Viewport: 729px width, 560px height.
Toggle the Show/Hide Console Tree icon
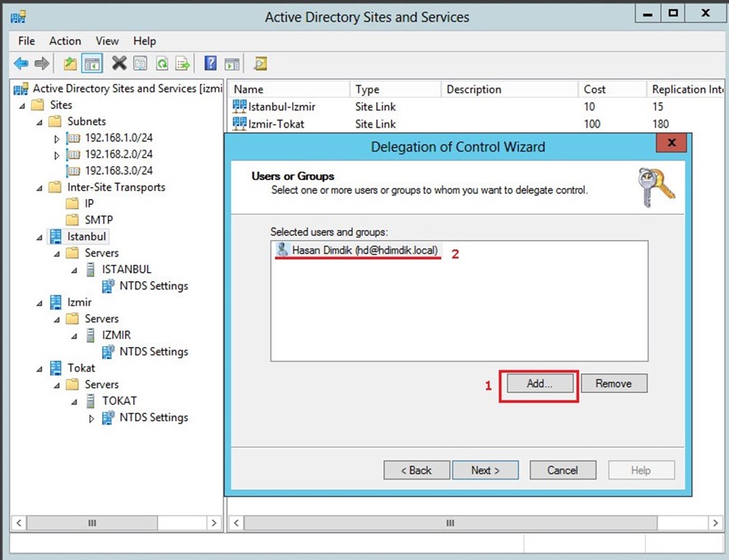tap(92, 63)
